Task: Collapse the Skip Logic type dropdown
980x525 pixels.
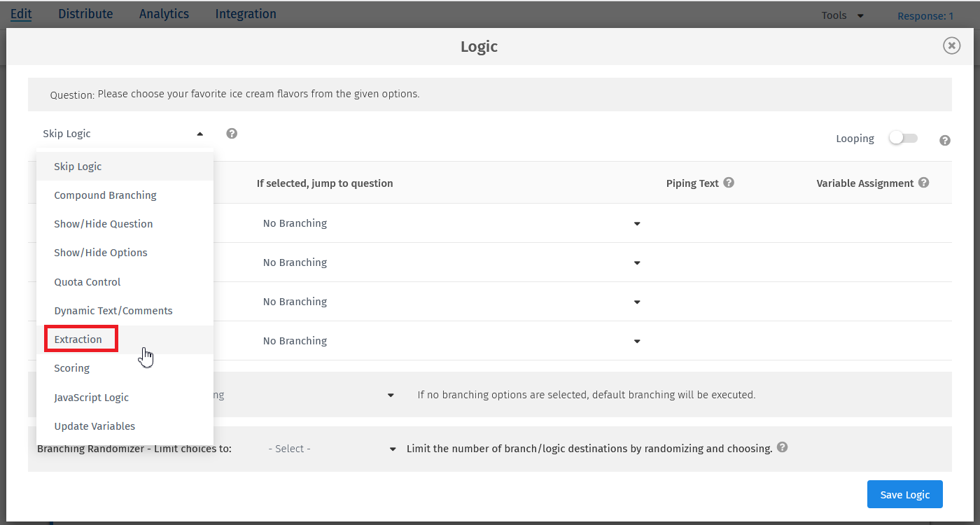Action: click(199, 133)
